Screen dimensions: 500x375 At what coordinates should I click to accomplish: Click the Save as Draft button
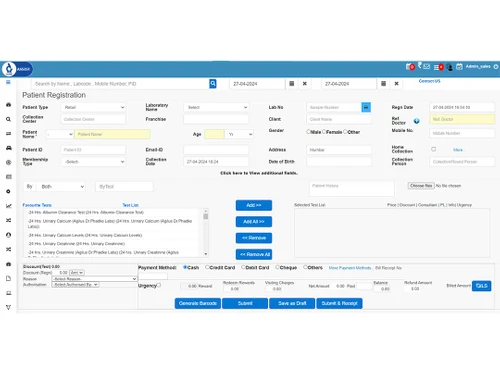292,303
